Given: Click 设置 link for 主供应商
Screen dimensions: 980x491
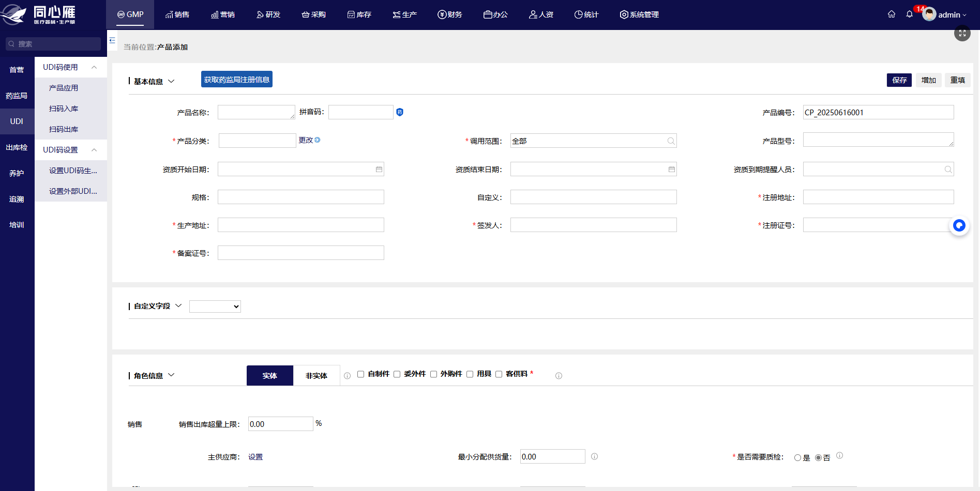Looking at the screenshot, I should click(255, 457).
